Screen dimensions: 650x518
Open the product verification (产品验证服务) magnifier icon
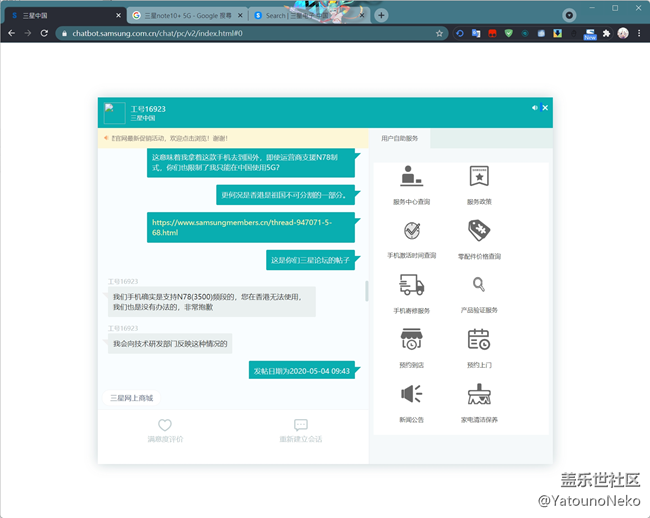(x=479, y=284)
